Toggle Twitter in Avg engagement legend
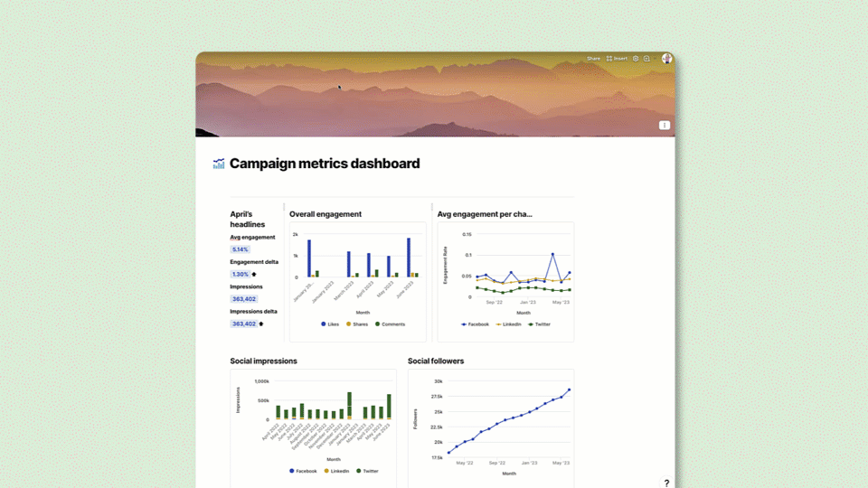The image size is (868, 488). pyautogui.click(x=539, y=324)
